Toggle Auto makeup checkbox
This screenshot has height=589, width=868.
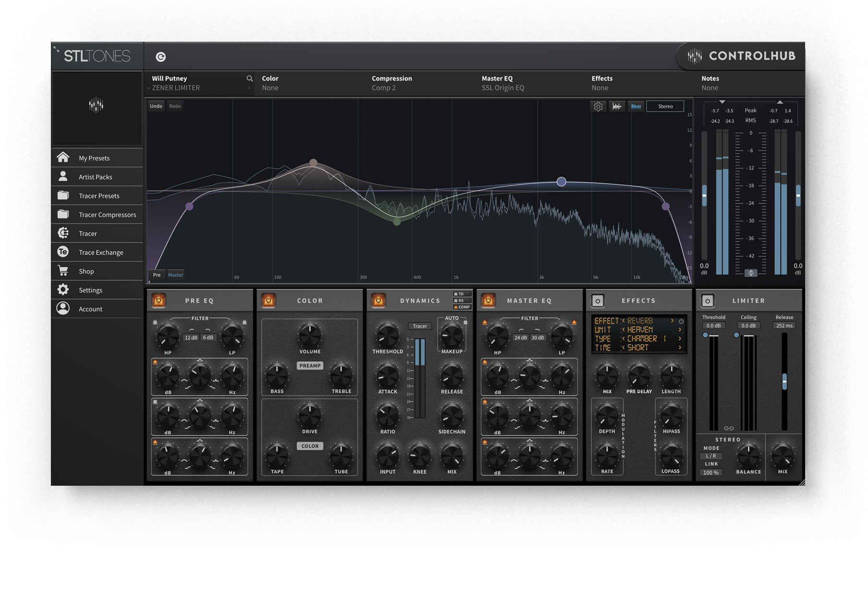click(465, 322)
